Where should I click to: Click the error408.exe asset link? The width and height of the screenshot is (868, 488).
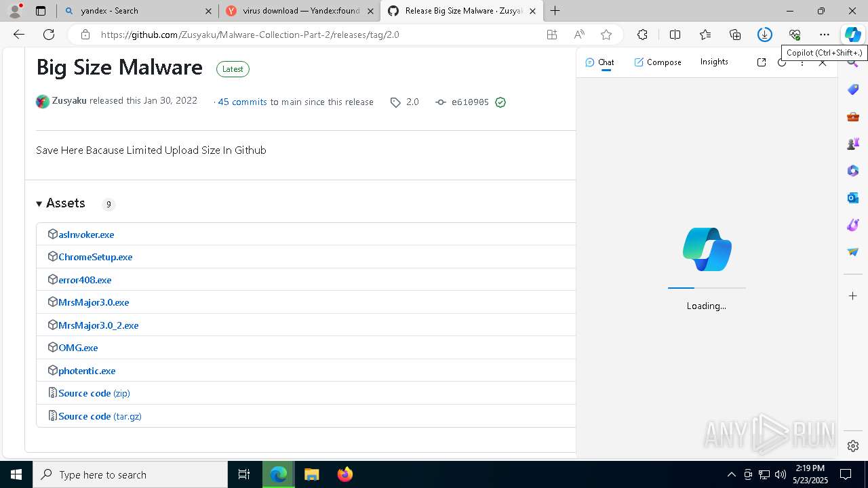coord(85,280)
